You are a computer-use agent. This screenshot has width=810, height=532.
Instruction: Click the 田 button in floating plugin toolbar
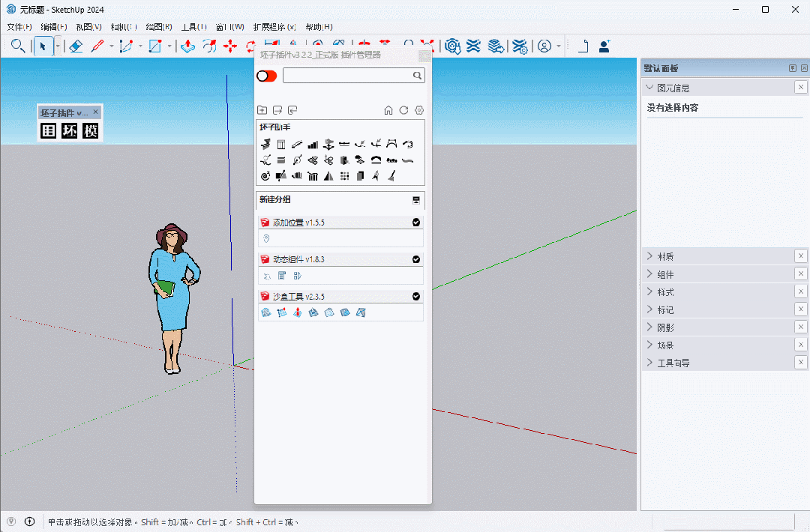click(49, 130)
